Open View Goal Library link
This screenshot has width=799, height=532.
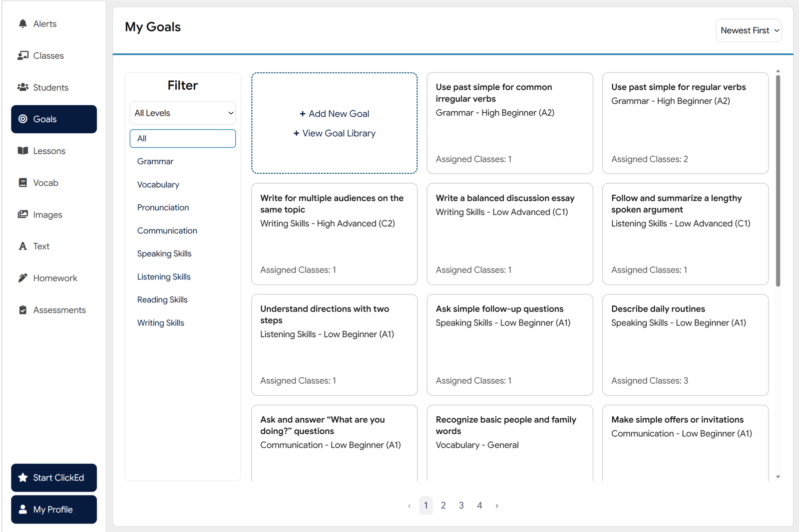pos(334,133)
